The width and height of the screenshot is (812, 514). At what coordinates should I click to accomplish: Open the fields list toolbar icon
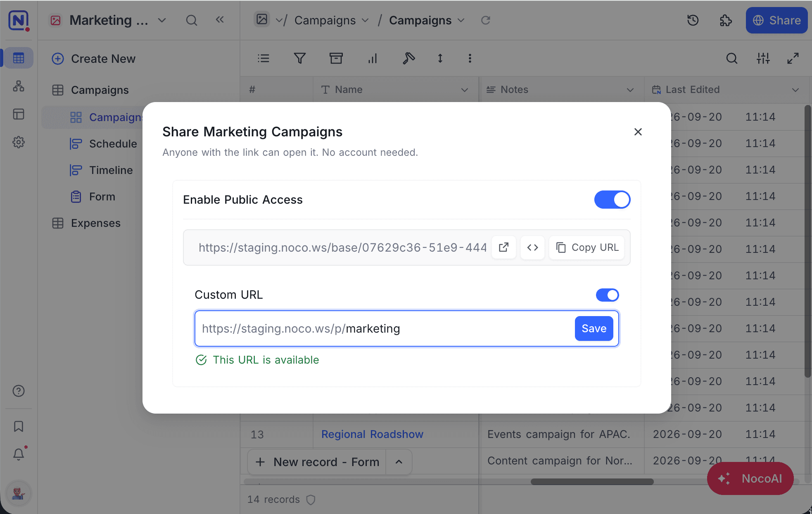click(x=264, y=58)
